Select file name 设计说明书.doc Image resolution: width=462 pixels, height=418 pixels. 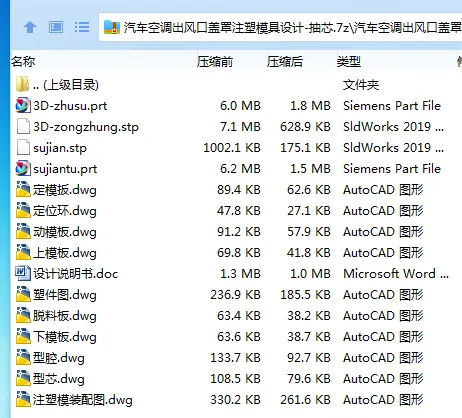tap(75, 274)
